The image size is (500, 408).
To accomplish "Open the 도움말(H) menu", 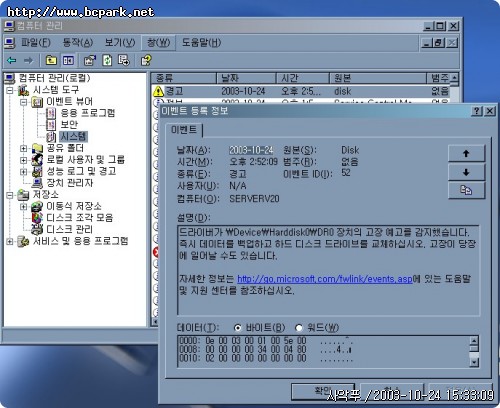I will [x=201, y=43].
